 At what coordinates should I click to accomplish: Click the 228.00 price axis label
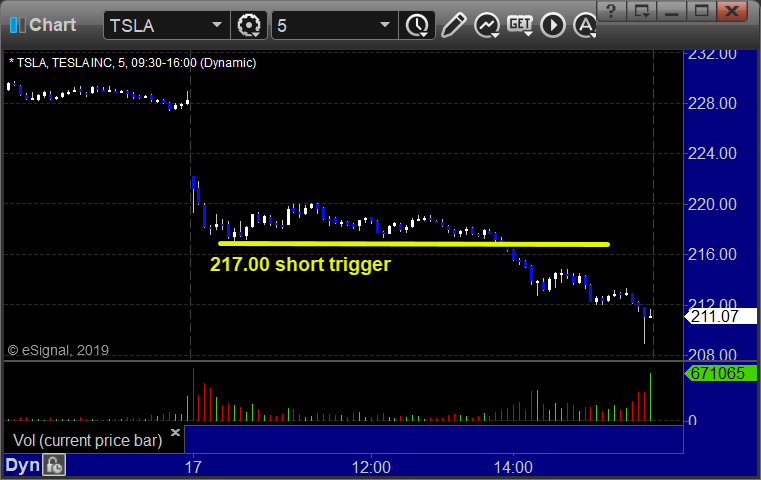712,103
